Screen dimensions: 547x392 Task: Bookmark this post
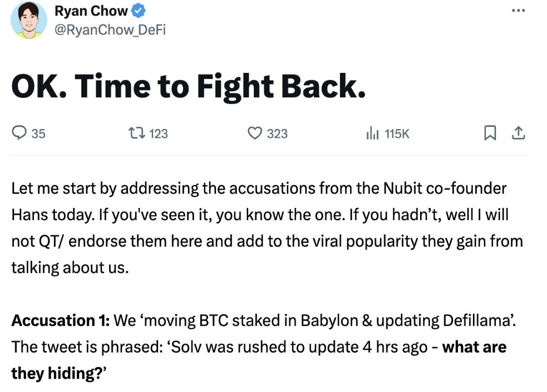[x=490, y=133]
